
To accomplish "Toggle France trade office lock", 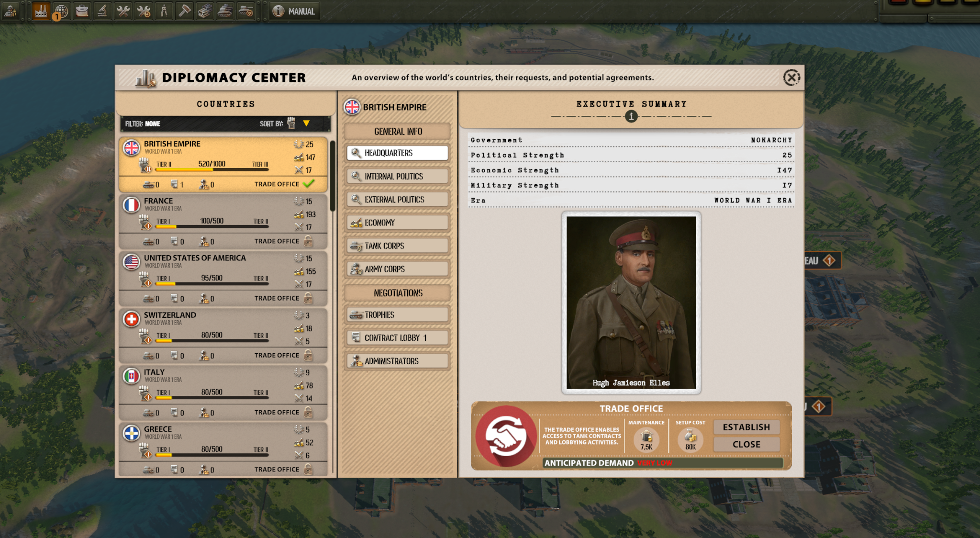I will point(309,241).
